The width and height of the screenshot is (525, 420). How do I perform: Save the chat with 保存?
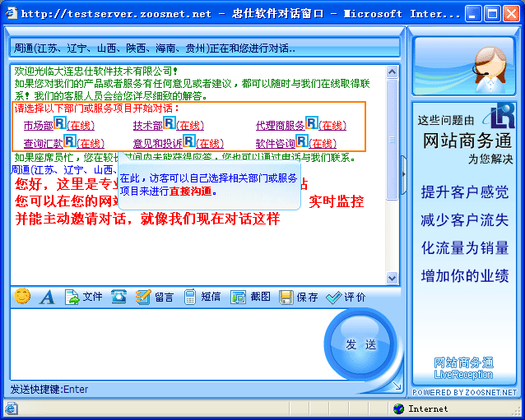point(299,297)
